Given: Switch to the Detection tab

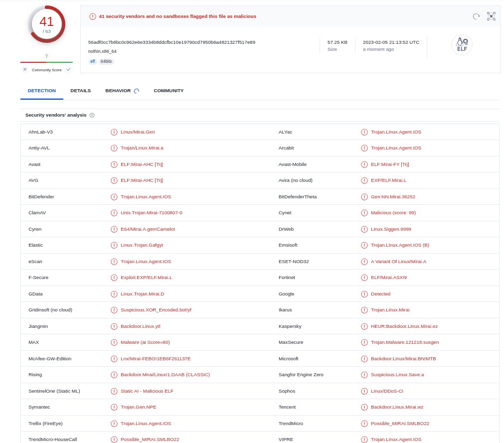Looking at the screenshot, I should 42,91.
